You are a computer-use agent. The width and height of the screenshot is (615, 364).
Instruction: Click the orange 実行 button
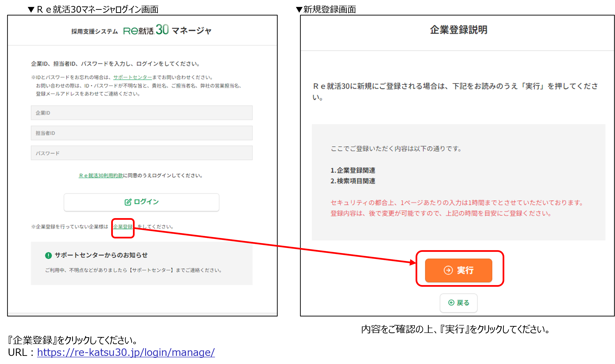[x=458, y=270]
